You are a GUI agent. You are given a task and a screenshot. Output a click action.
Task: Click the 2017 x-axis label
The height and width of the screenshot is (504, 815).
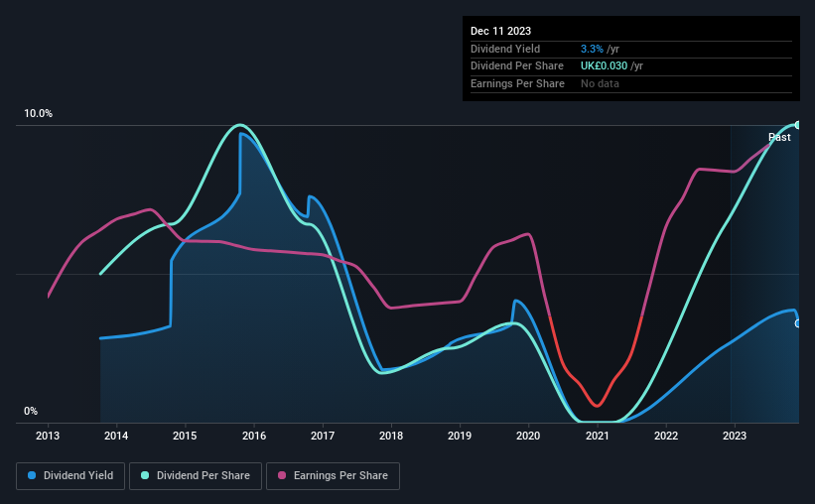pyautogui.click(x=323, y=436)
